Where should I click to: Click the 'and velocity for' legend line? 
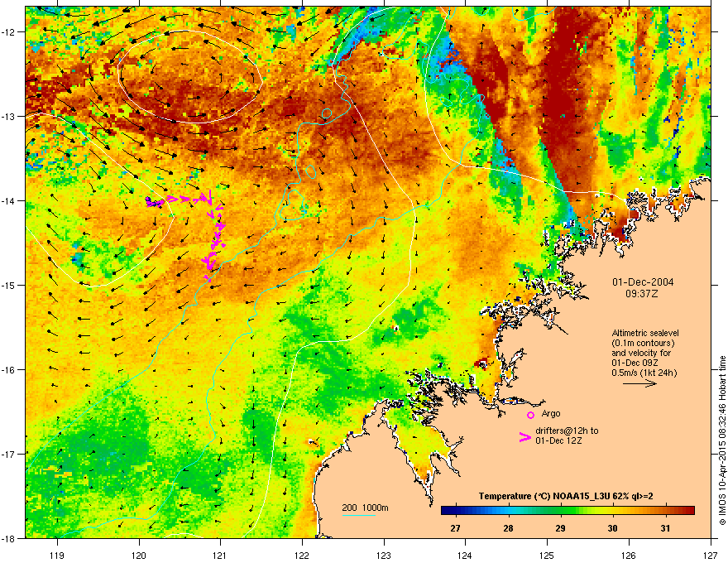641,353
